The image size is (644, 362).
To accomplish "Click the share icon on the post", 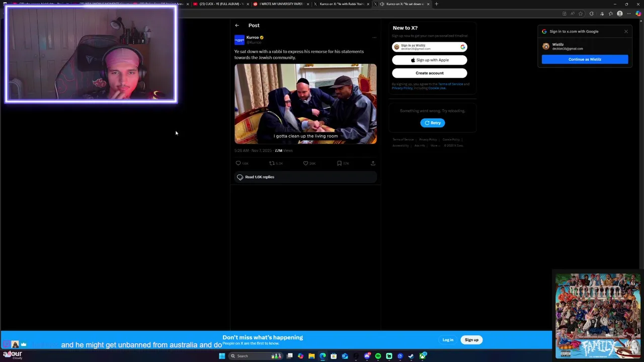I will point(373,163).
